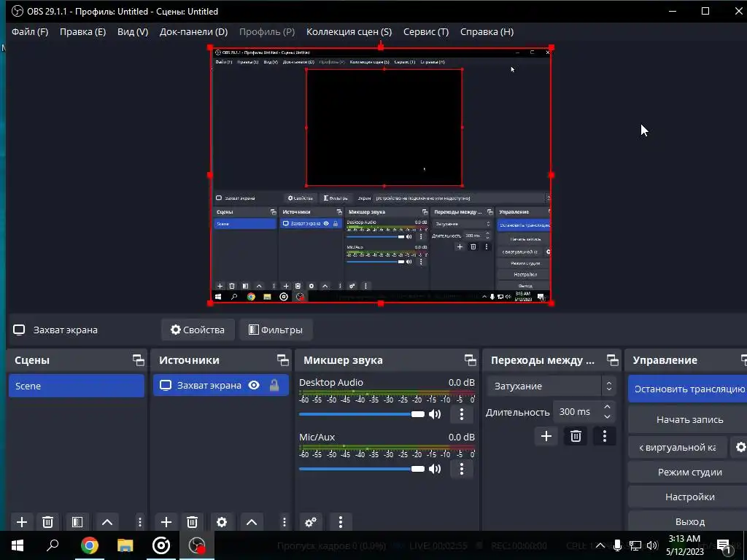Increase transition duration with up arrow
The width and height of the screenshot is (747, 560).
[607, 407]
